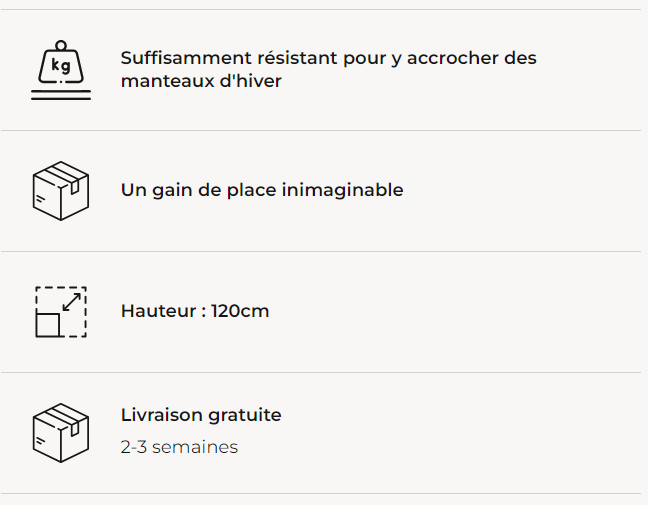648x505 pixels.
Task: Click the "Hauteur :" label
Action: (163, 311)
